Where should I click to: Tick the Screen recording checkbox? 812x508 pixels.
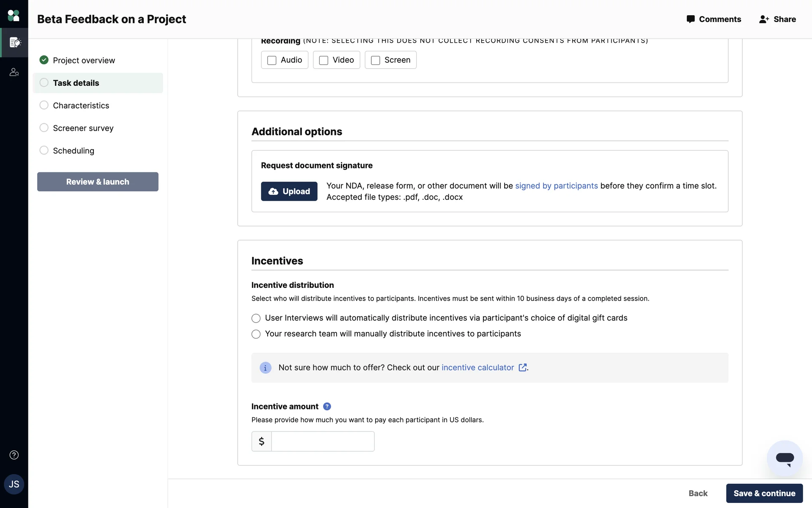[375, 61]
